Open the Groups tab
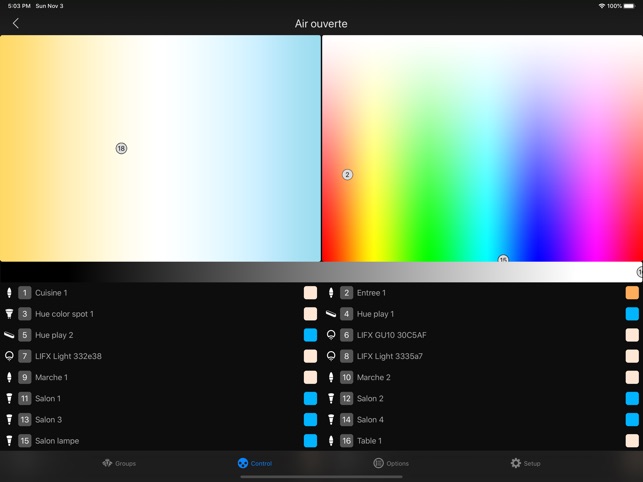The height and width of the screenshot is (482, 643). coord(119,463)
